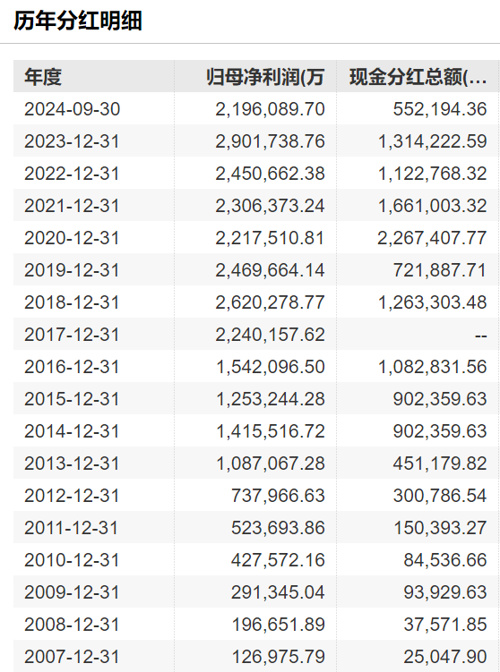Click net profit value 1,253,244.28
This screenshot has width=500, height=672.
[x=270, y=399]
